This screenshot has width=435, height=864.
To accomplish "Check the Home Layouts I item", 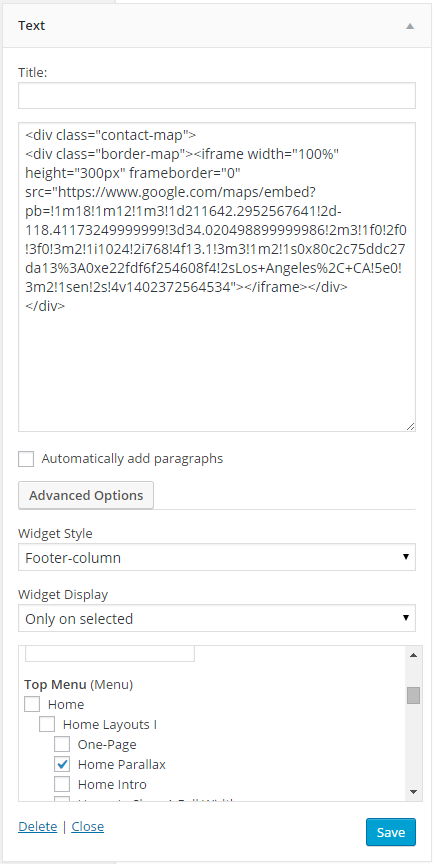I will click(x=47, y=724).
